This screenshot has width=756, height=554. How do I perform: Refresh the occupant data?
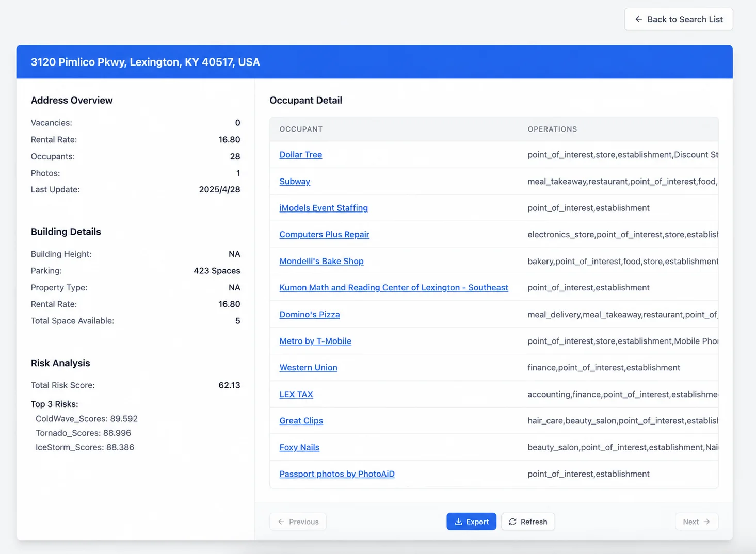[x=528, y=522]
